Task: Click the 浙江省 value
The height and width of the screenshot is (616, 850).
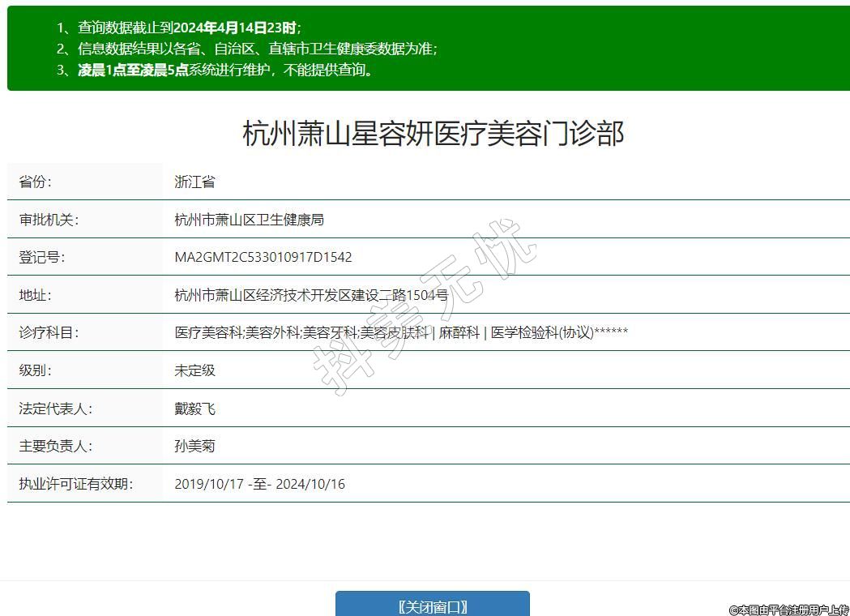Action: (x=194, y=182)
